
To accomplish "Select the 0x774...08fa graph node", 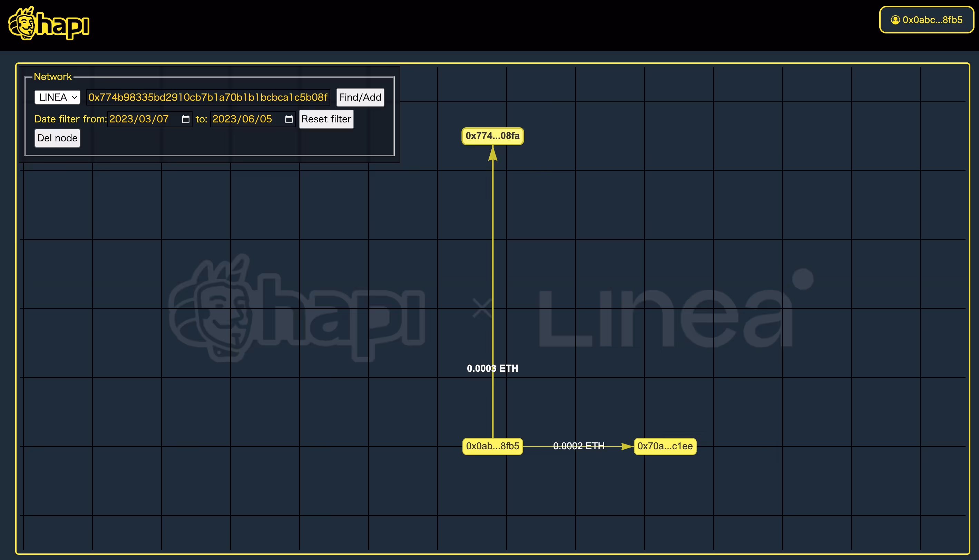I will click(x=492, y=136).
